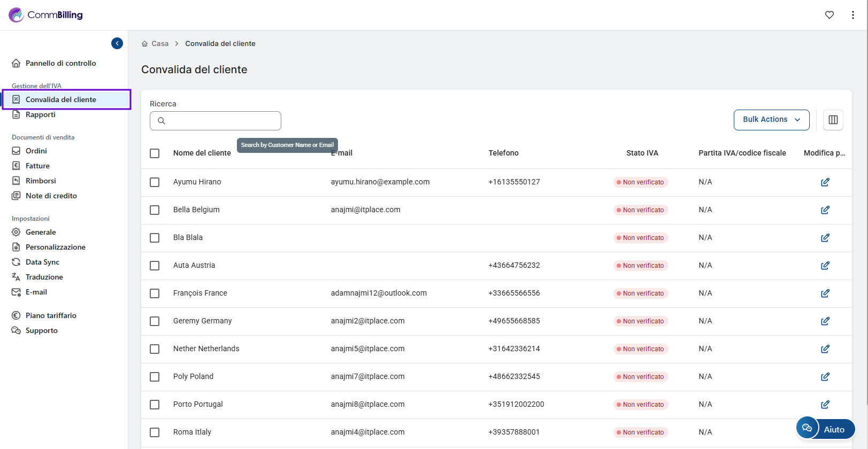Check the Bella Belgium row checkbox
Screen dimensions: 868x449
[155, 210]
